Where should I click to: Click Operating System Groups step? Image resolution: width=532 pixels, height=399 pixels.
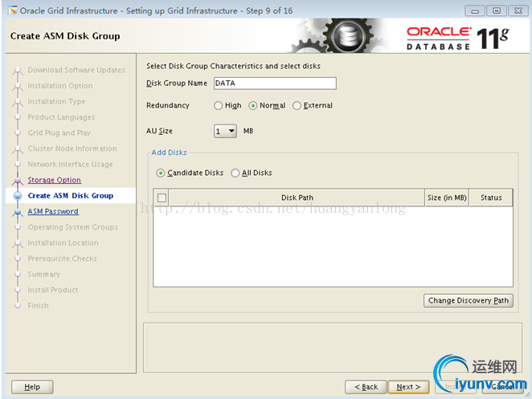pyautogui.click(x=73, y=227)
